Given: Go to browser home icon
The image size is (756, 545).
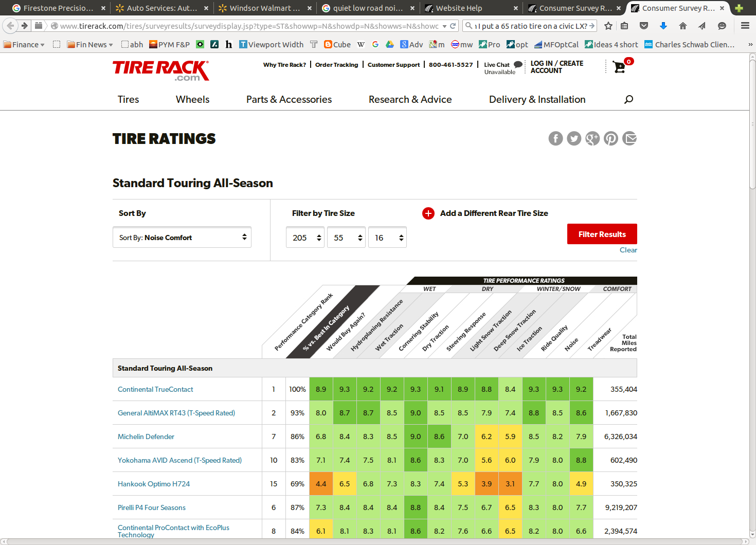Looking at the screenshot, I should (x=683, y=26).
